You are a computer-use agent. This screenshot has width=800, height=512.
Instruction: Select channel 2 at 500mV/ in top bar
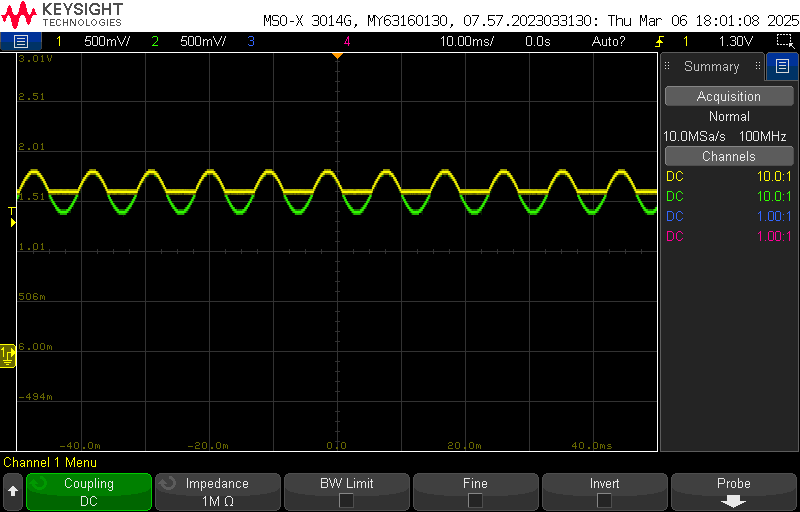coord(192,41)
